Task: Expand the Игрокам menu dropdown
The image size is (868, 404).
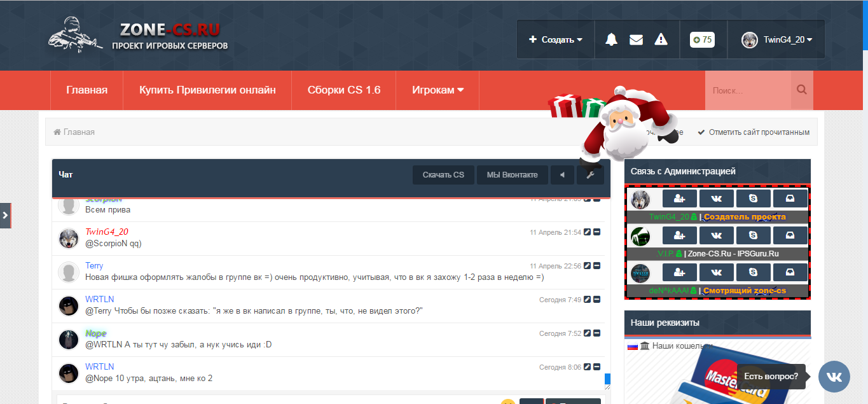Action: click(x=437, y=90)
